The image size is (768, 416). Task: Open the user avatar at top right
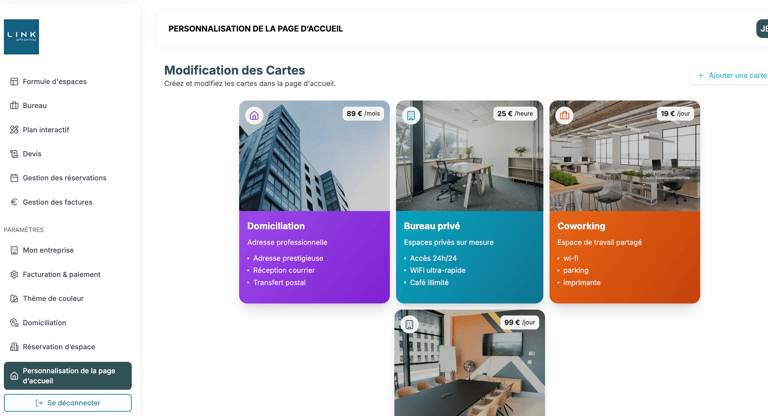[x=762, y=29]
